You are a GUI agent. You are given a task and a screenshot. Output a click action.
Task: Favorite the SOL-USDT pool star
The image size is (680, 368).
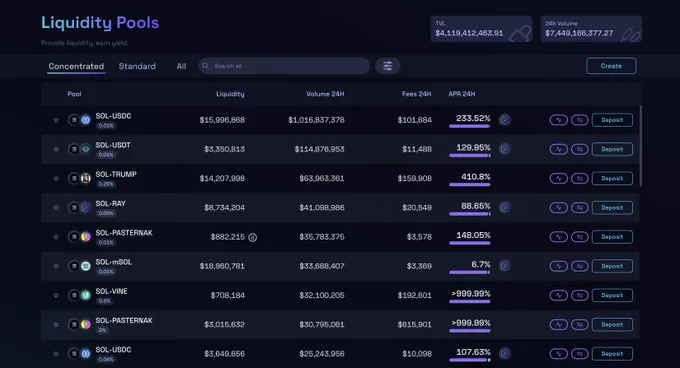[x=56, y=149]
